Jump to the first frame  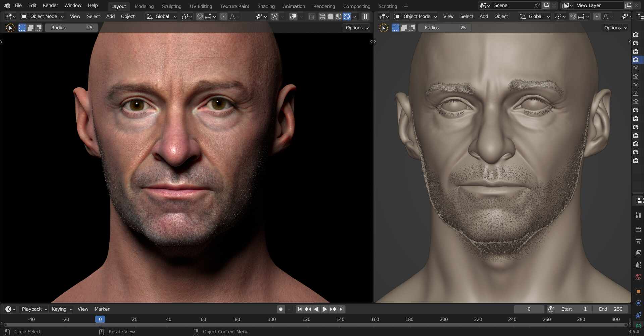click(299, 309)
